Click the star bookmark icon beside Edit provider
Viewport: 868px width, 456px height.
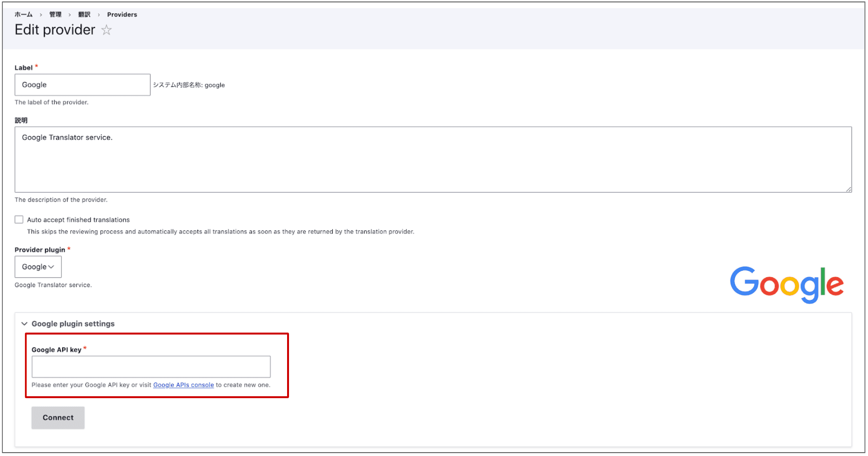point(106,30)
